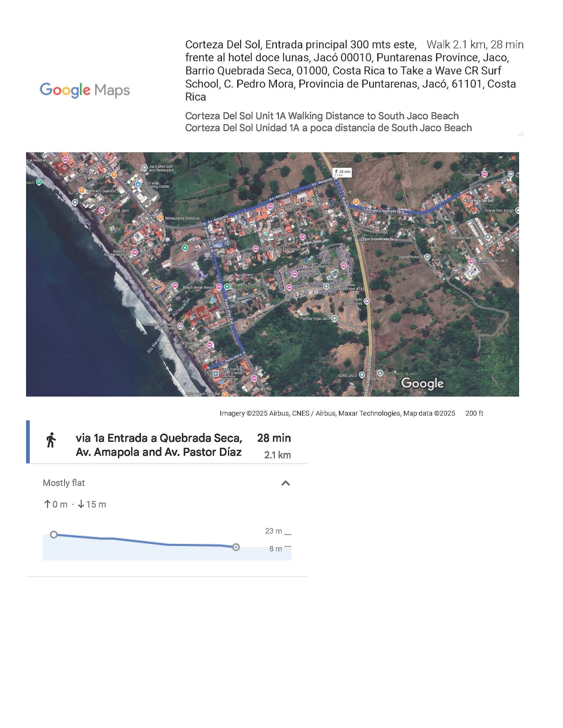Image resolution: width=563 pixels, height=728 pixels.
Task: Click the 3a Ent. a Quebrada Seca street label
Action: pyautogui.click(x=378, y=239)
